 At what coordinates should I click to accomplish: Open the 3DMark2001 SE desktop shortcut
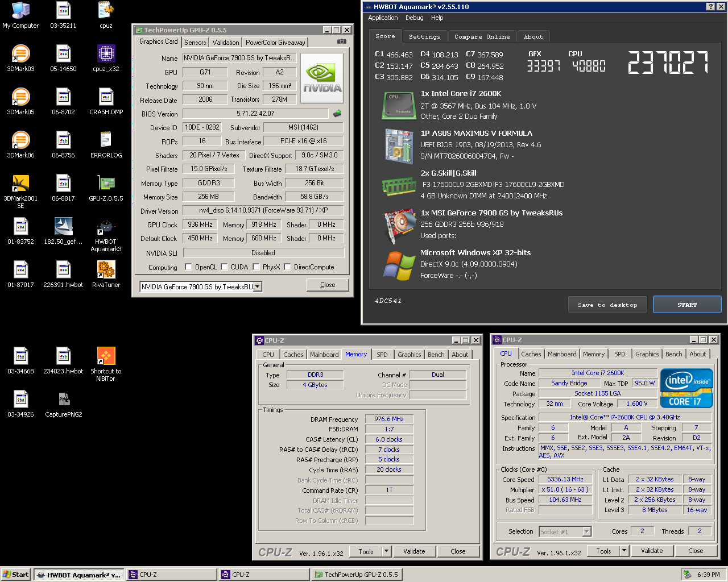[x=20, y=192]
